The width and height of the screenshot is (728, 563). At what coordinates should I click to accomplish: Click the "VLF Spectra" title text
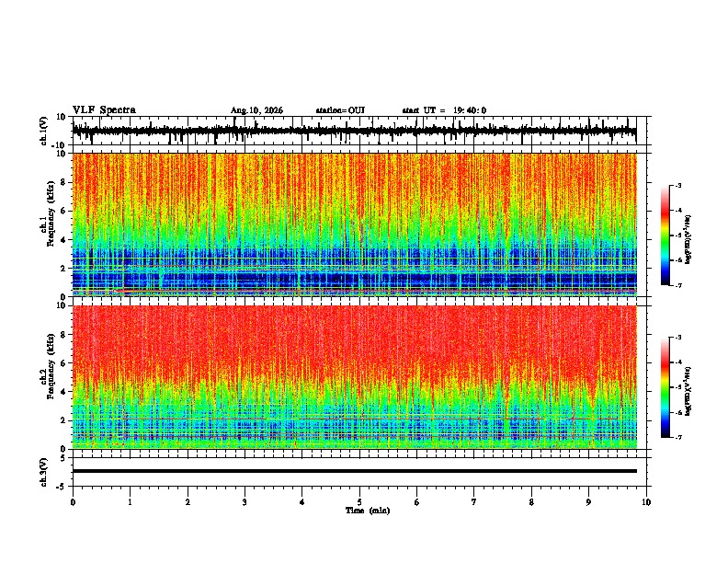pyautogui.click(x=104, y=110)
